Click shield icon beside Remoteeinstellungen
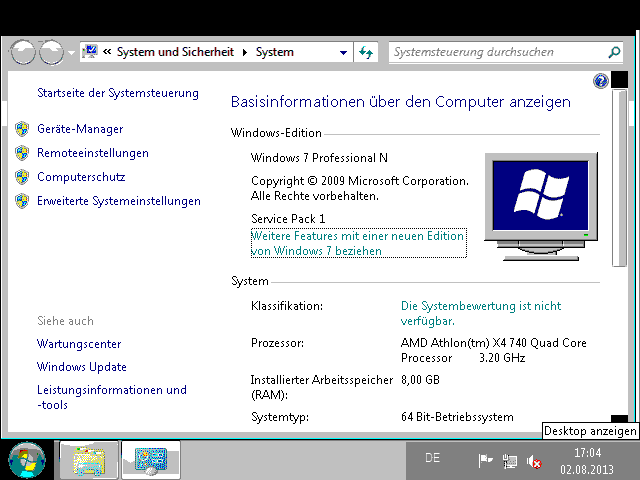640x480 pixels. tap(22, 153)
